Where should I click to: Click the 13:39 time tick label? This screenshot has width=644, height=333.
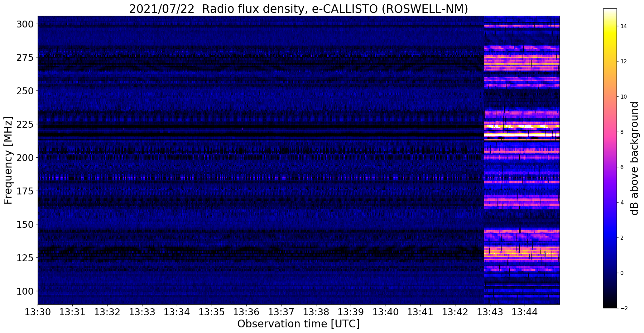click(351, 312)
